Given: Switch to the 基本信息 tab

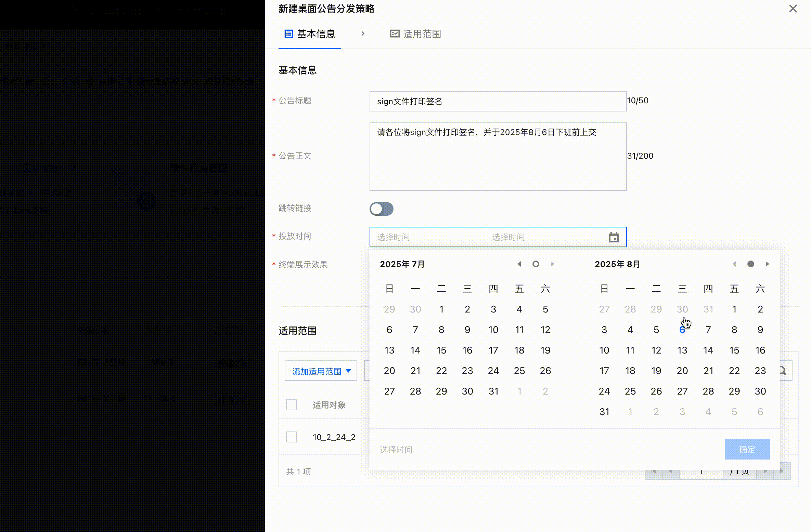Looking at the screenshot, I should [x=316, y=34].
